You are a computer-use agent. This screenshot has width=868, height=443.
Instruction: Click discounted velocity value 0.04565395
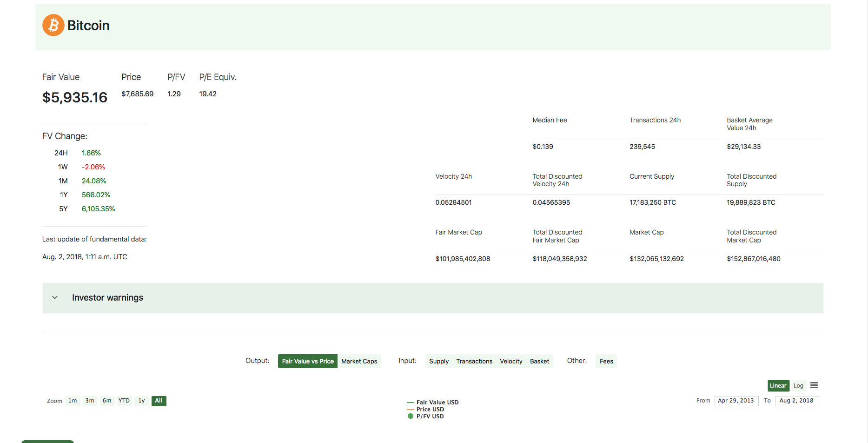pos(551,202)
